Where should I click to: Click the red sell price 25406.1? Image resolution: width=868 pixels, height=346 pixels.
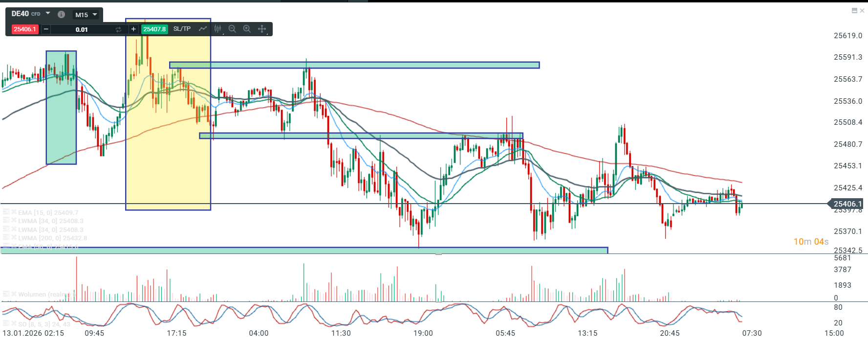click(25, 29)
